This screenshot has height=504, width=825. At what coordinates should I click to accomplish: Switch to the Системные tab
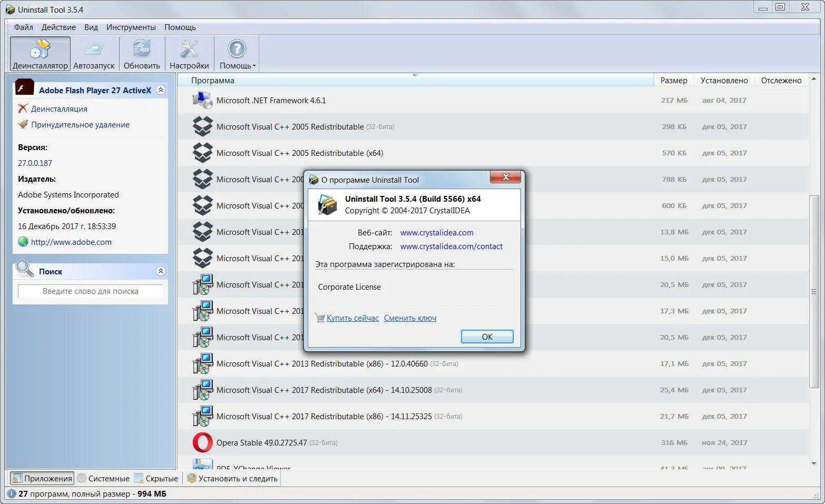[x=103, y=478]
